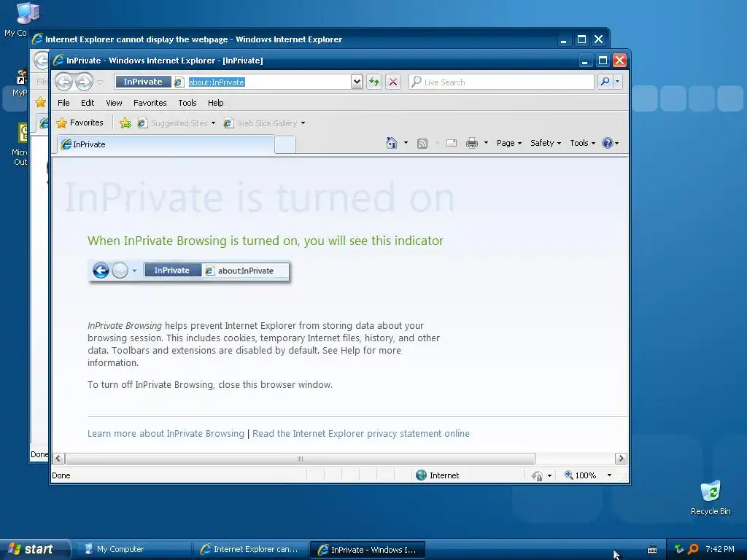Click Add to Favorites Bar star icon
The height and width of the screenshot is (560, 747).
point(125,123)
